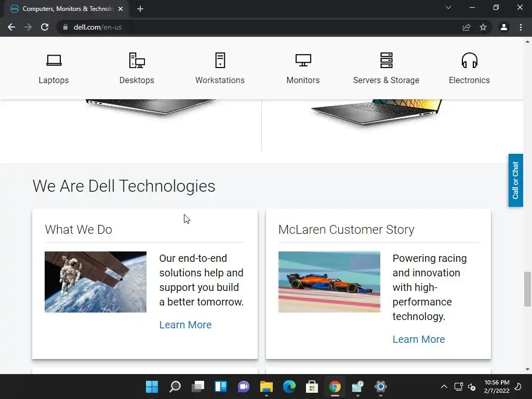The image size is (532, 399).
Task: Open the Chrome profile icon
Action: tap(504, 27)
